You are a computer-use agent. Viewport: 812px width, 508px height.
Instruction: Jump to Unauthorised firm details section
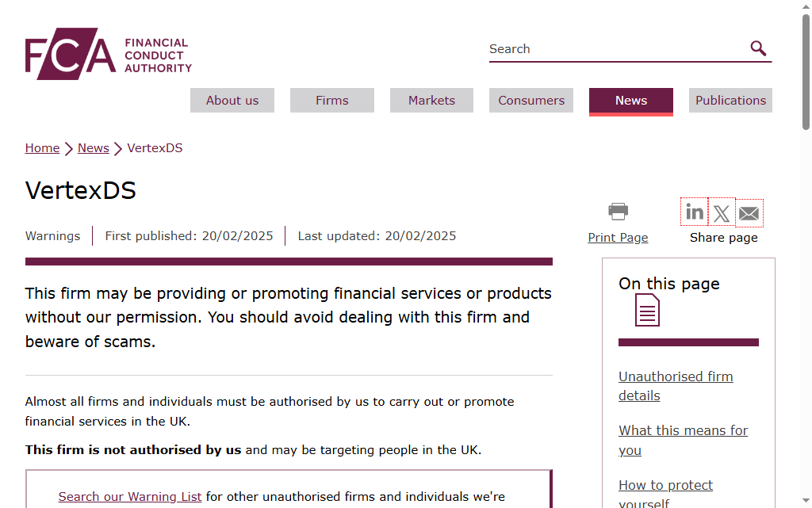[676, 386]
